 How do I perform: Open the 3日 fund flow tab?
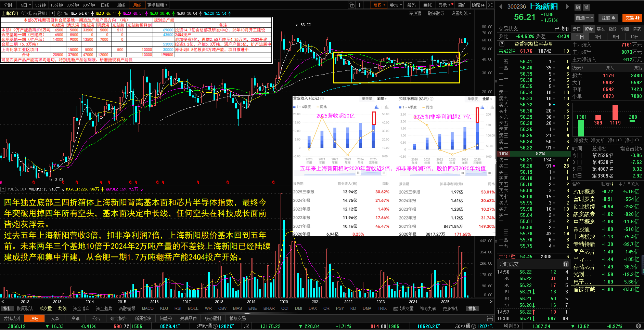tap(598, 37)
